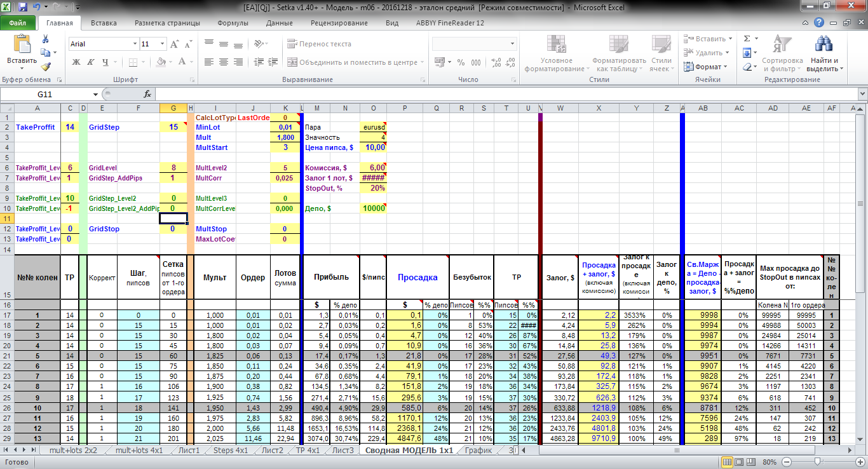
Task: Click Сортировка и фильтр button
Action: pyautogui.click(x=782, y=53)
